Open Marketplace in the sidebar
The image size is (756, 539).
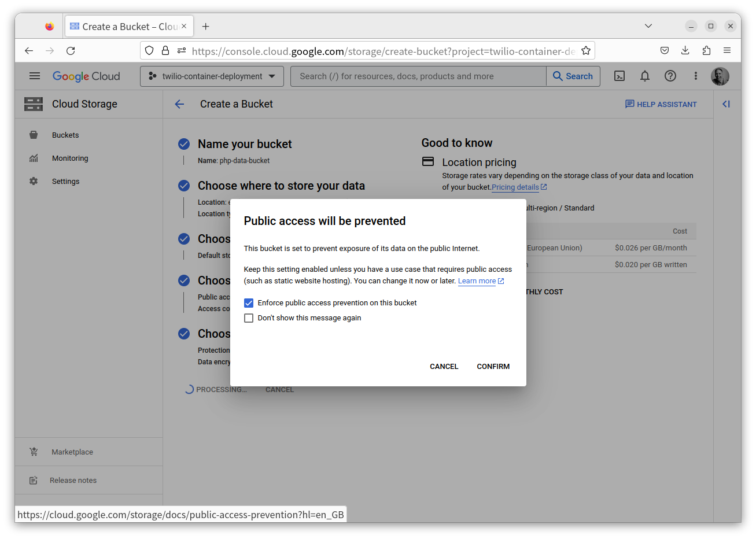(x=72, y=452)
